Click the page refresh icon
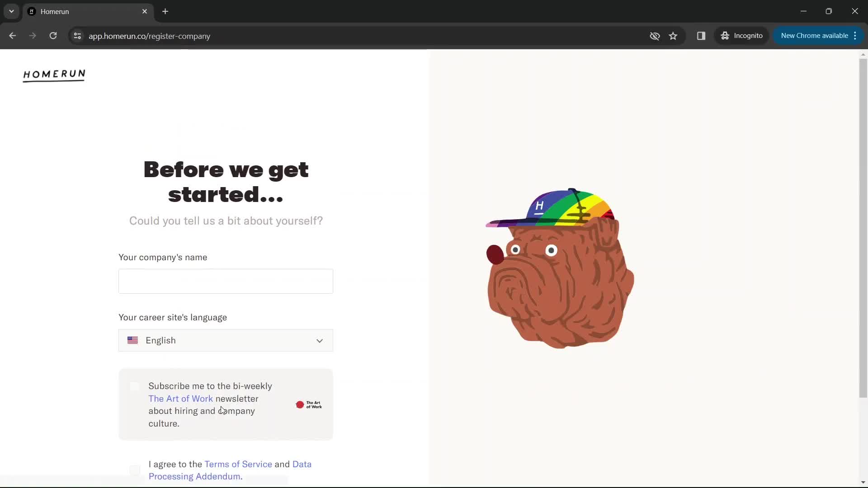868x488 pixels. [53, 36]
